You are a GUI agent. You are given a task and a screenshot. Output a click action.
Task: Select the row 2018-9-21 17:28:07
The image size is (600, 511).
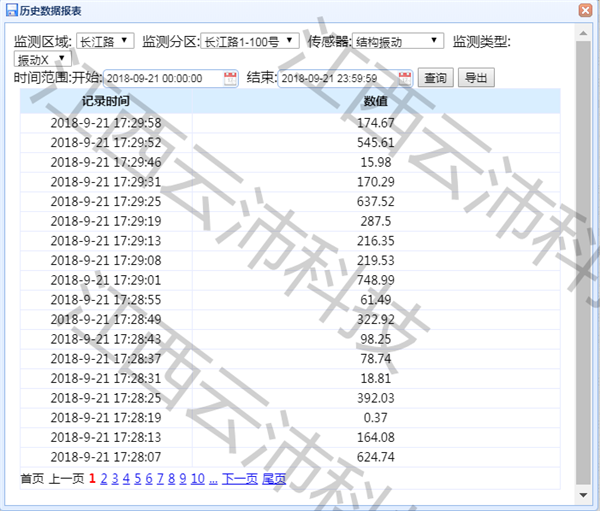[x=290, y=457]
